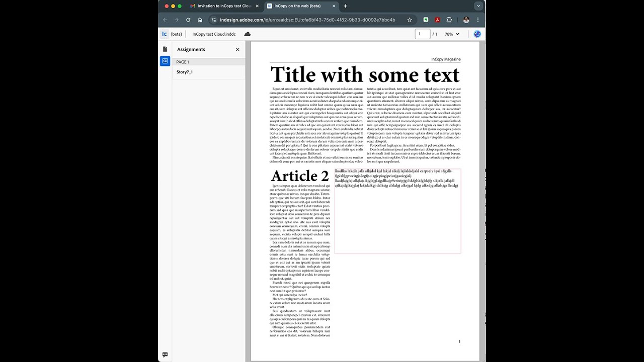Click the InCopy logo icon
The width and height of the screenshot is (644, 362).
point(164,34)
